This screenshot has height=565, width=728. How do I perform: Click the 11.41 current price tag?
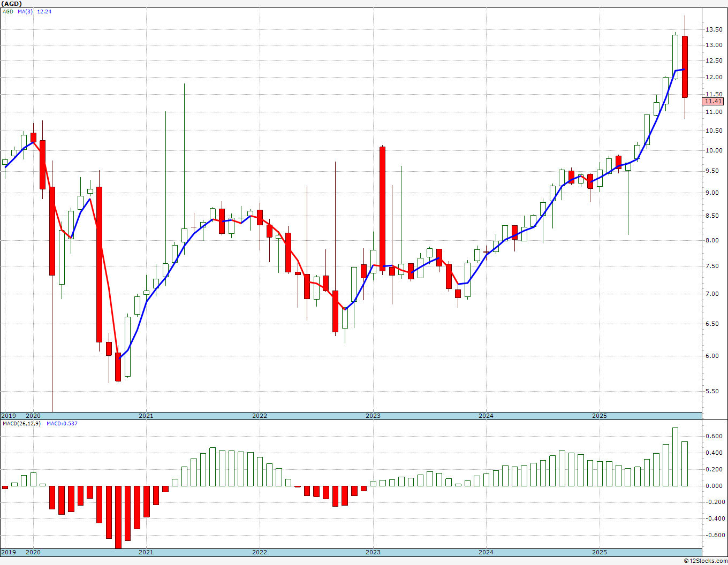(x=714, y=101)
